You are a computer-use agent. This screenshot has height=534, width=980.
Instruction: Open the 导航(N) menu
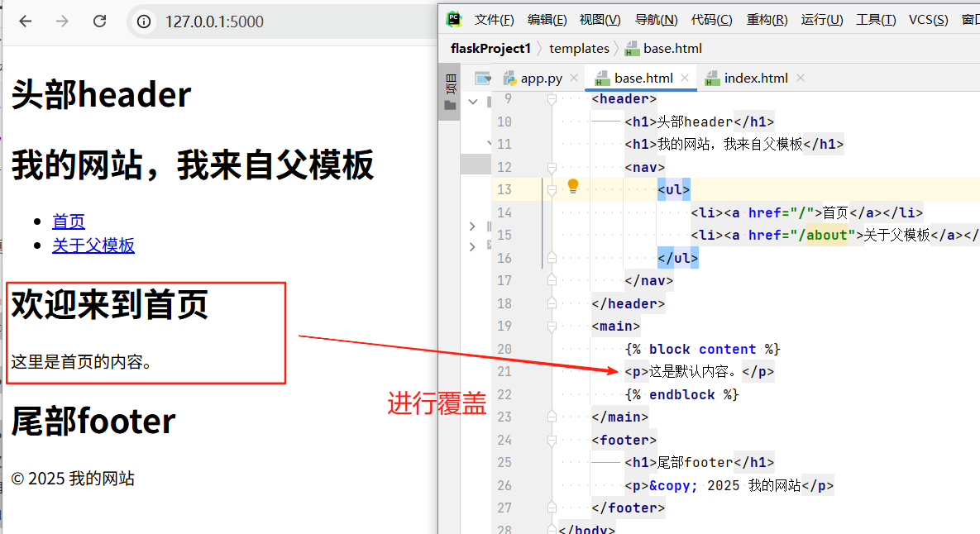tap(657, 20)
